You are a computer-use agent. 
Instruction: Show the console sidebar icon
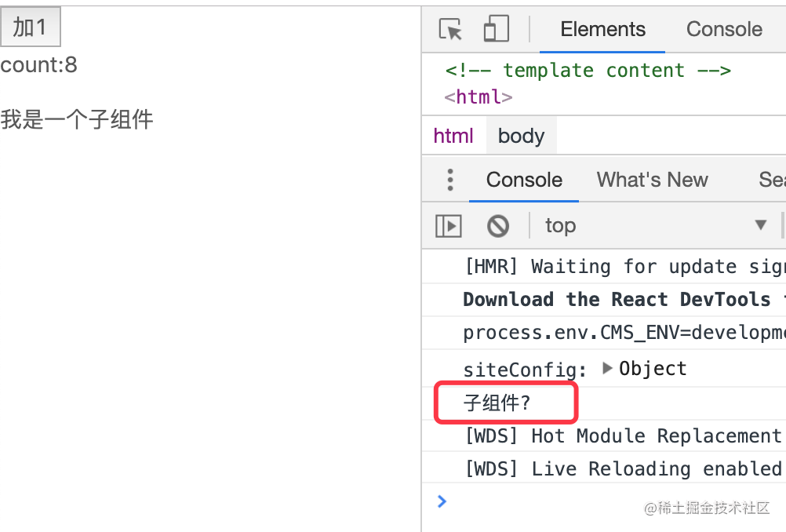pos(448,226)
